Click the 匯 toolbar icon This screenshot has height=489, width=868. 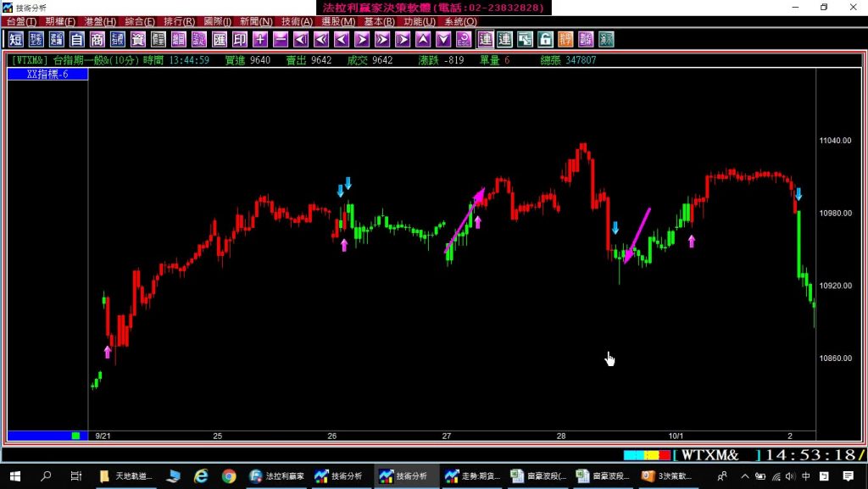pos(220,39)
